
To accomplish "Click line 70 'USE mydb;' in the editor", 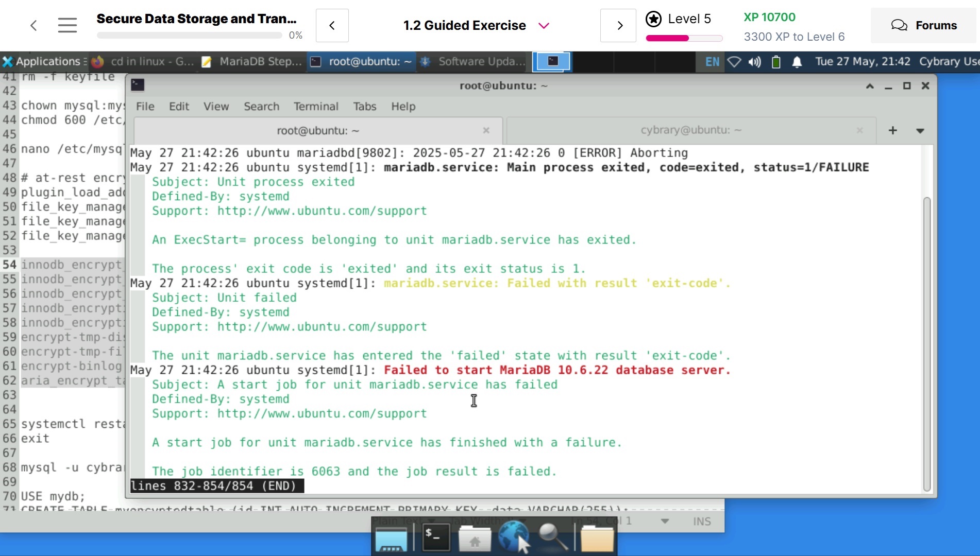I will tap(53, 496).
